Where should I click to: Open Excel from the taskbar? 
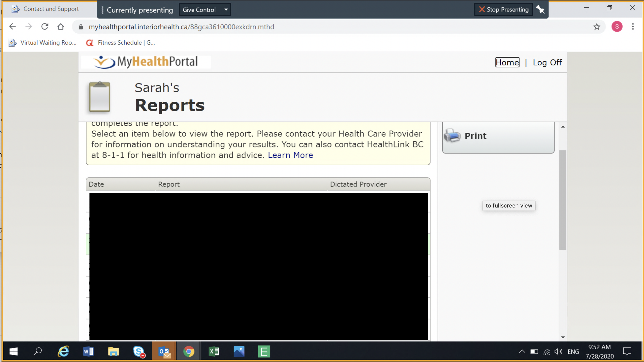[x=214, y=351]
